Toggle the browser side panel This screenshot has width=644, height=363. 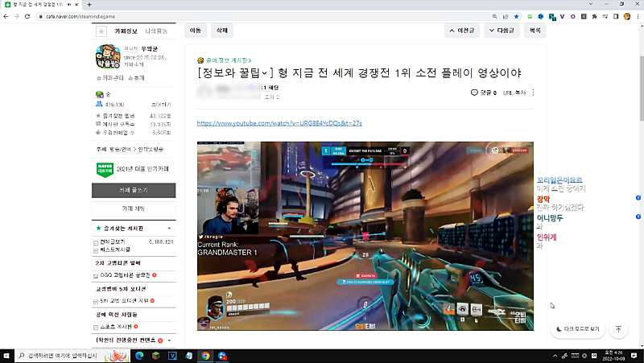(616, 16)
